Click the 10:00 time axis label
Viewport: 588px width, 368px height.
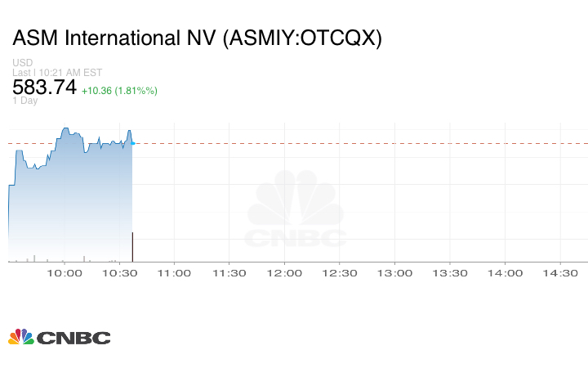pyautogui.click(x=64, y=274)
